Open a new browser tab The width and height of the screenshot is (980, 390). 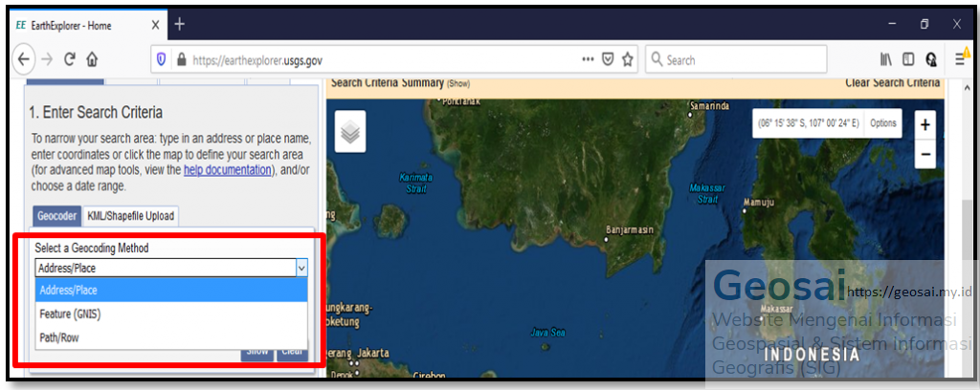179,24
